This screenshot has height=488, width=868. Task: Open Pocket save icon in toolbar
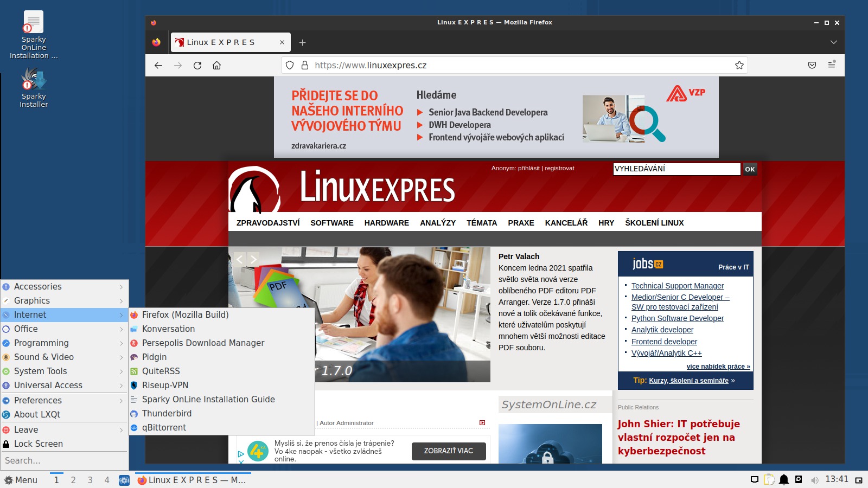point(812,65)
